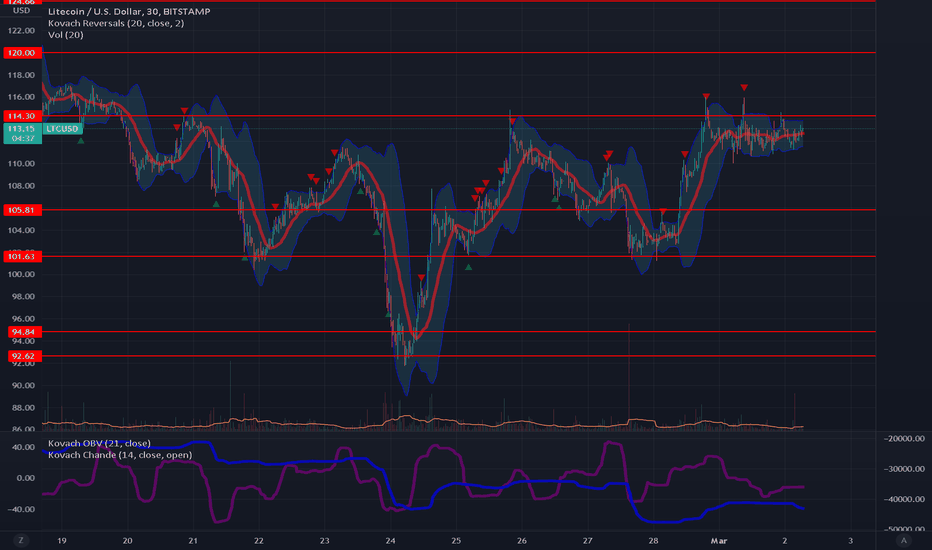Click the 28 date label on time axis
932x550 pixels.
(653, 540)
